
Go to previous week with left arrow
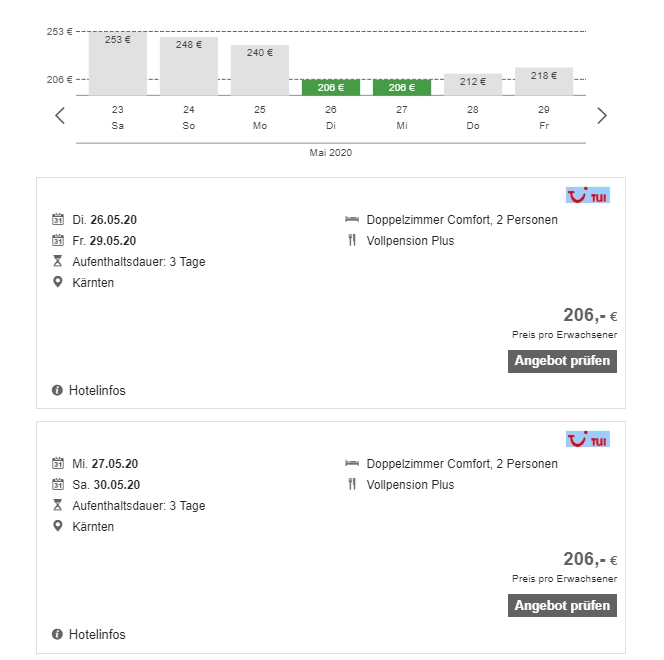click(x=60, y=116)
